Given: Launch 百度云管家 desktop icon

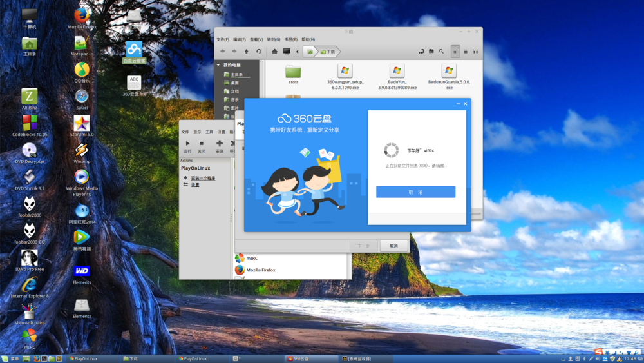Looking at the screenshot, I should click(134, 53).
